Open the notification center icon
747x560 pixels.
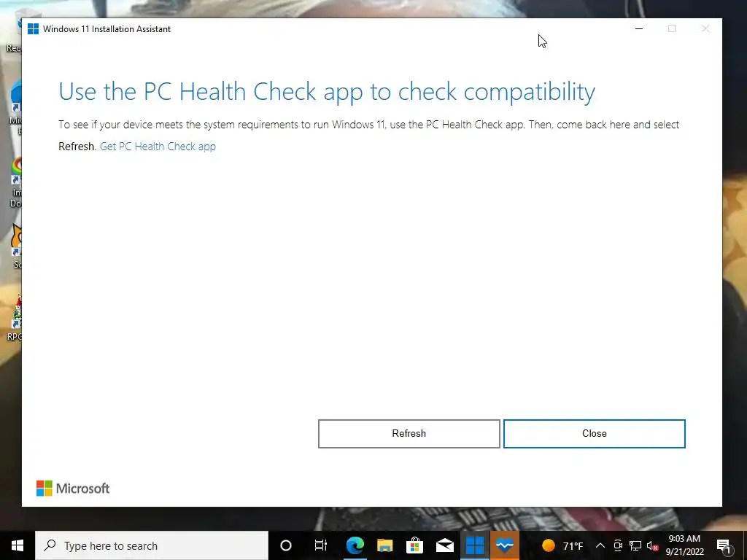click(x=724, y=546)
